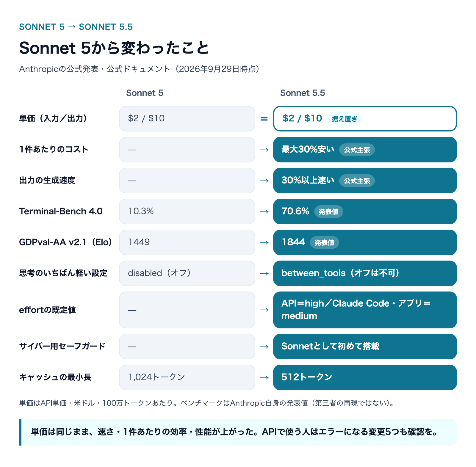
Task: Click the 発表値 badge next to 1844
Action: click(324, 242)
